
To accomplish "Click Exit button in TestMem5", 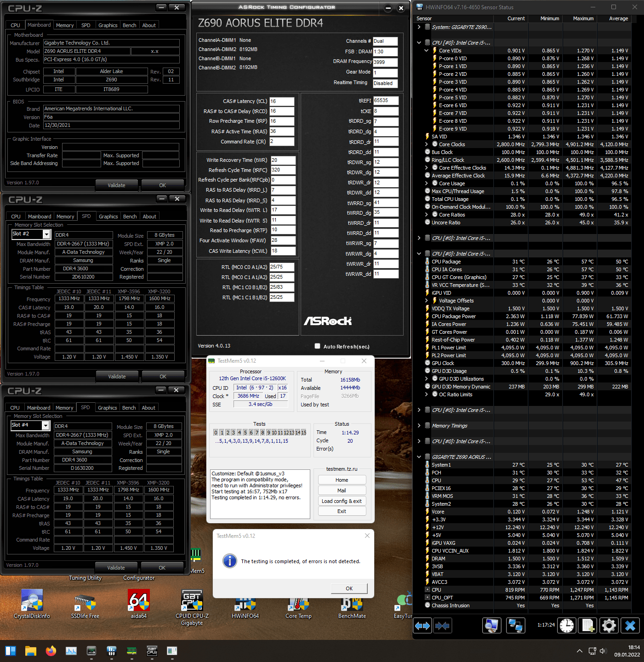I will tap(342, 511).
